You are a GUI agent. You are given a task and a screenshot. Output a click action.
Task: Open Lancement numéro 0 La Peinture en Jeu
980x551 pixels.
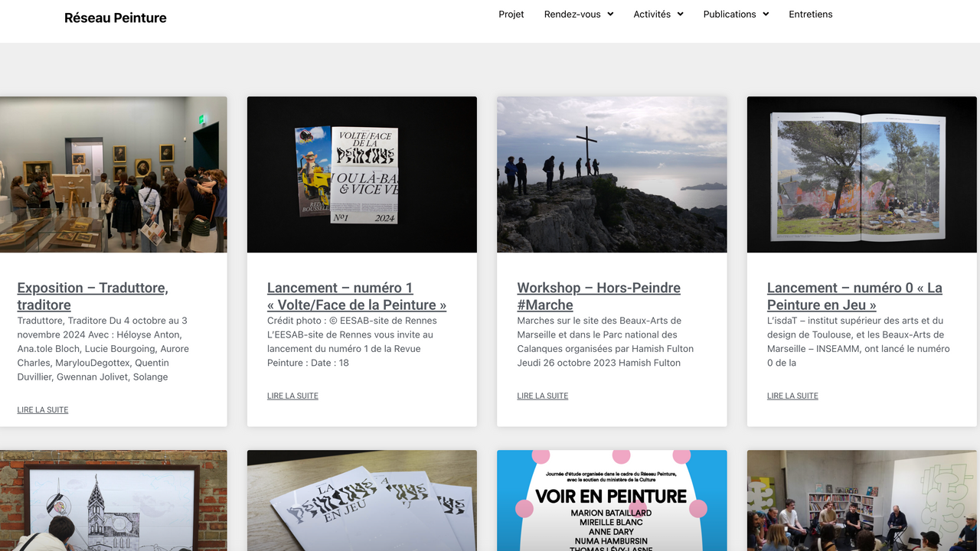click(x=854, y=296)
